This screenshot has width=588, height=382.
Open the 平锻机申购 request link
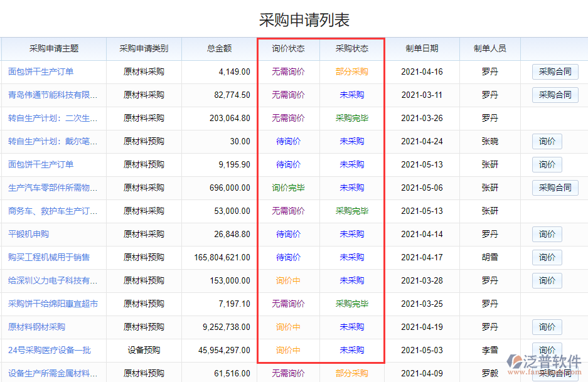pyautogui.click(x=28, y=234)
